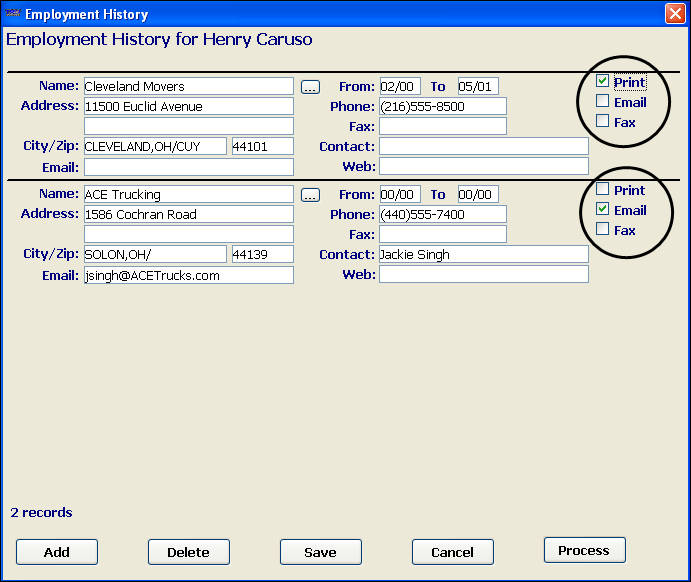Click the Cancel button
This screenshot has width=691, height=582.
(452, 552)
